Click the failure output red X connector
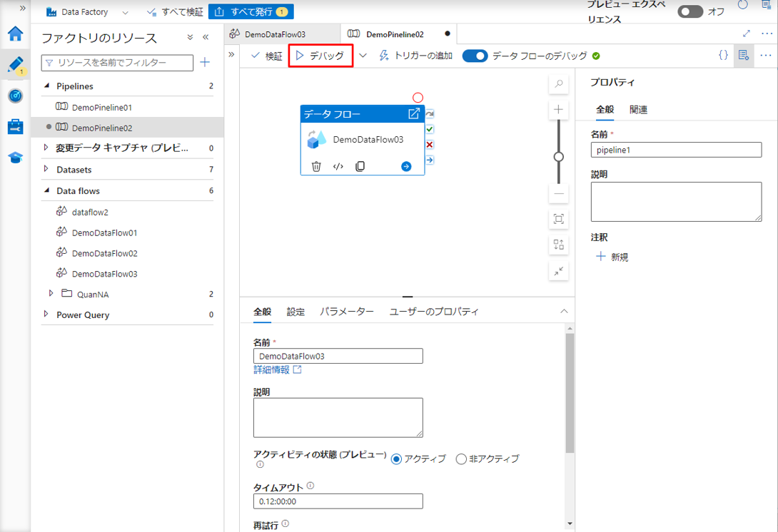The height and width of the screenshot is (532, 778). [430, 145]
